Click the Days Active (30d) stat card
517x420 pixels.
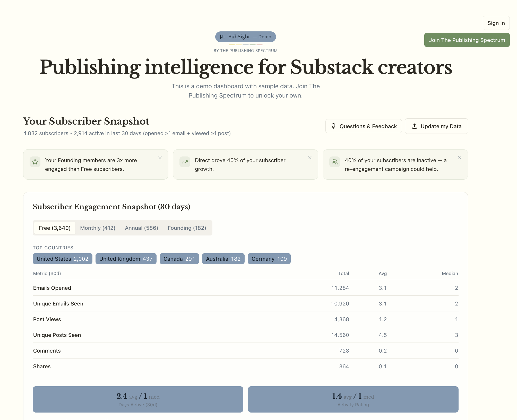[138, 399]
